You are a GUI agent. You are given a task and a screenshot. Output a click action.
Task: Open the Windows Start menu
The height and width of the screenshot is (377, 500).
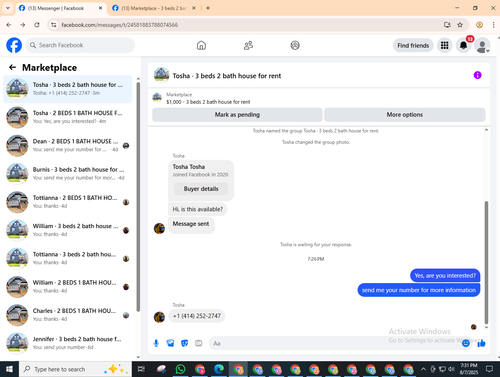[9, 369]
